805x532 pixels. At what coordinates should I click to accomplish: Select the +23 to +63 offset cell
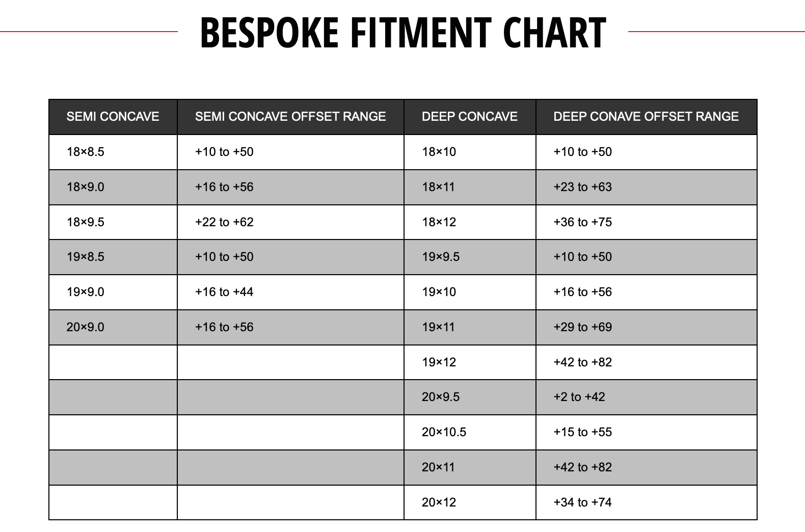[582, 187]
